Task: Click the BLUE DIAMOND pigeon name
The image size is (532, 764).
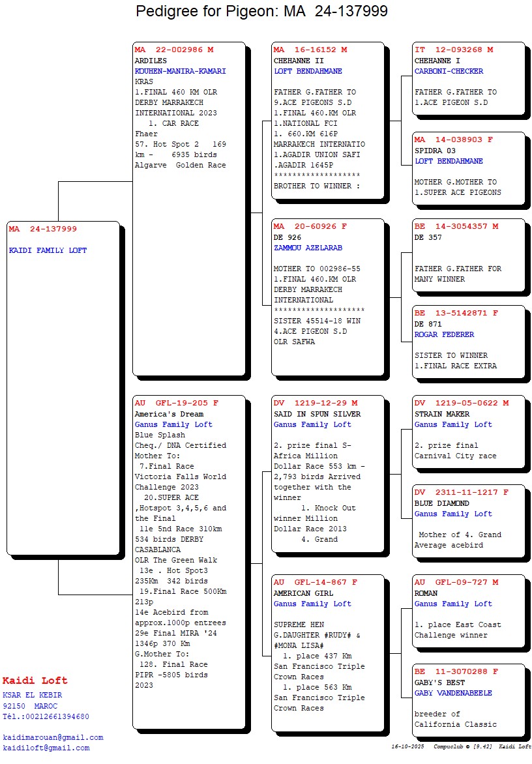Action: (x=441, y=503)
